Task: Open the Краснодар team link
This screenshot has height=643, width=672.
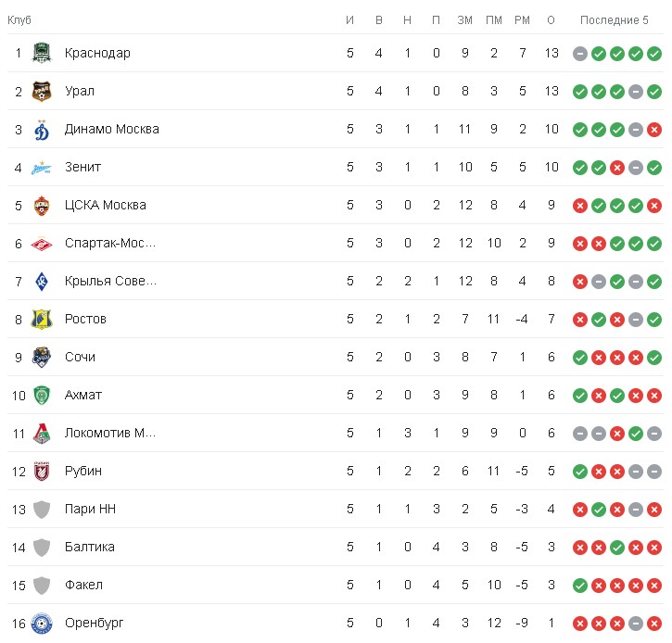Action: click(97, 53)
